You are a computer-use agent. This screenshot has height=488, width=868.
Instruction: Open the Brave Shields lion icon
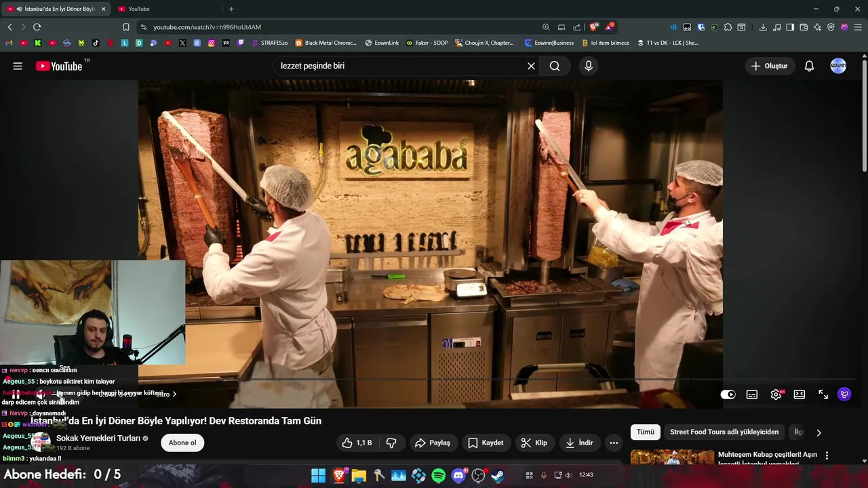(593, 27)
